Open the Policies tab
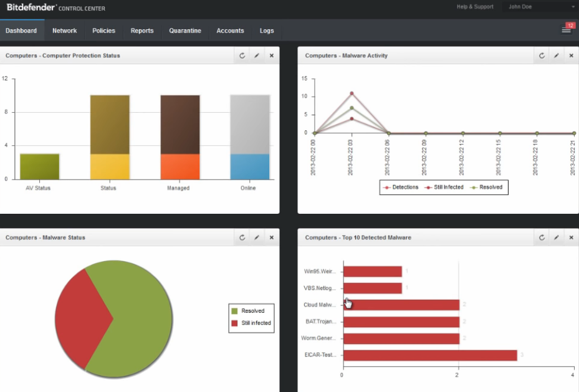This screenshot has height=392, width=579. click(x=103, y=31)
